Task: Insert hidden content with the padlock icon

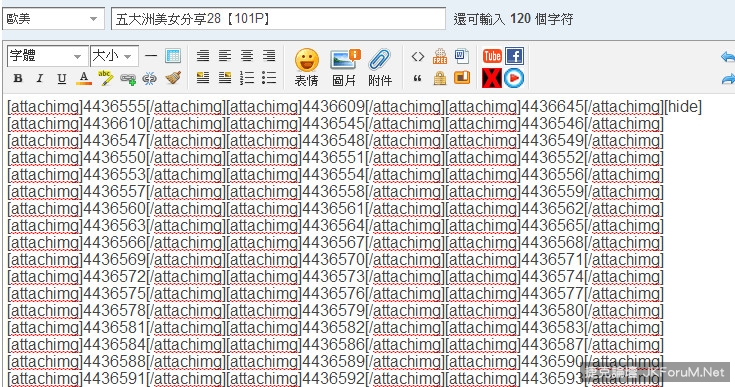Action: coord(440,78)
